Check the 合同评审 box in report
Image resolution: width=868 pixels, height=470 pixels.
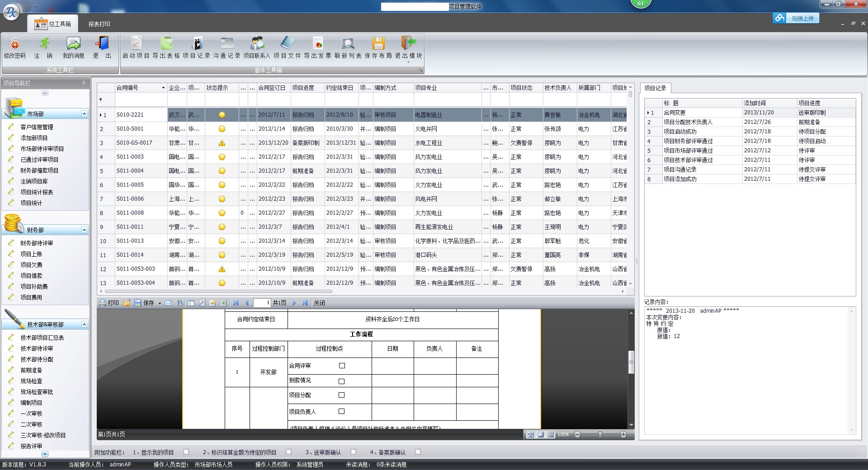pos(342,366)
